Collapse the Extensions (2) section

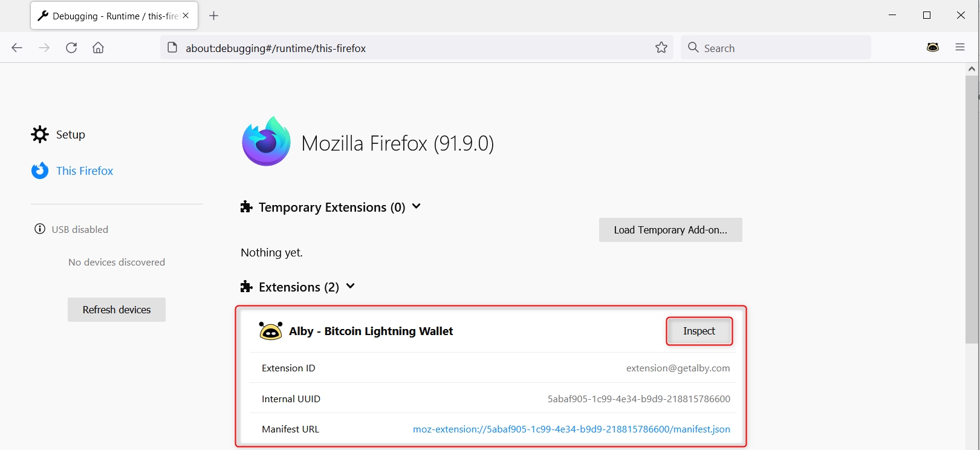[350, 287]
